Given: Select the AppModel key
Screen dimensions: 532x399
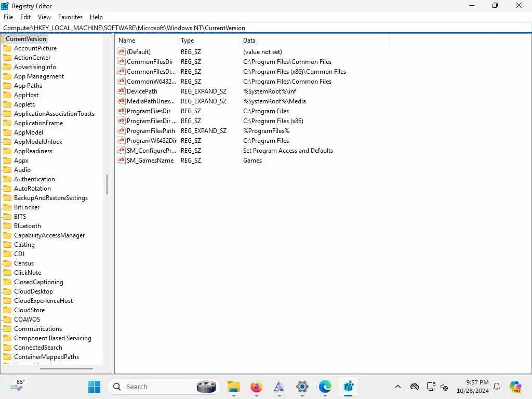Looking at the screenshot, I should pyautogui.click(x=29, y=132).
